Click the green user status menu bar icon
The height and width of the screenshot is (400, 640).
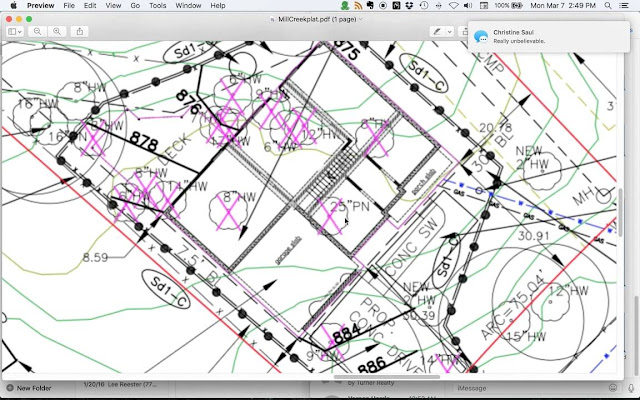[345, 5]
